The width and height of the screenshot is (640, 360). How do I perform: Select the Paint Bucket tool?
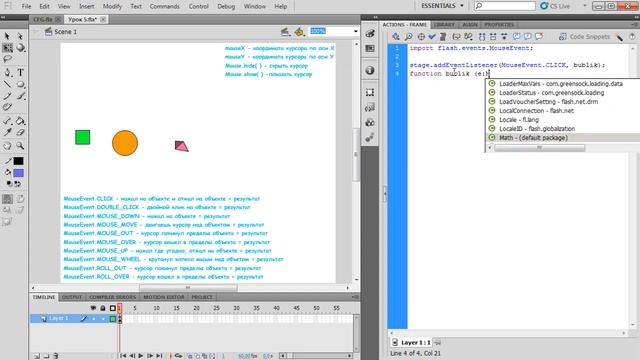point(20,121)
